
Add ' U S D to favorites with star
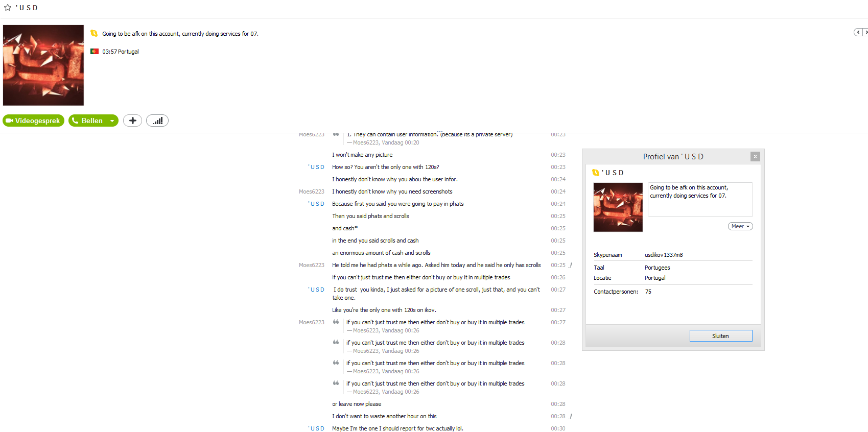(x=8, y=8)
